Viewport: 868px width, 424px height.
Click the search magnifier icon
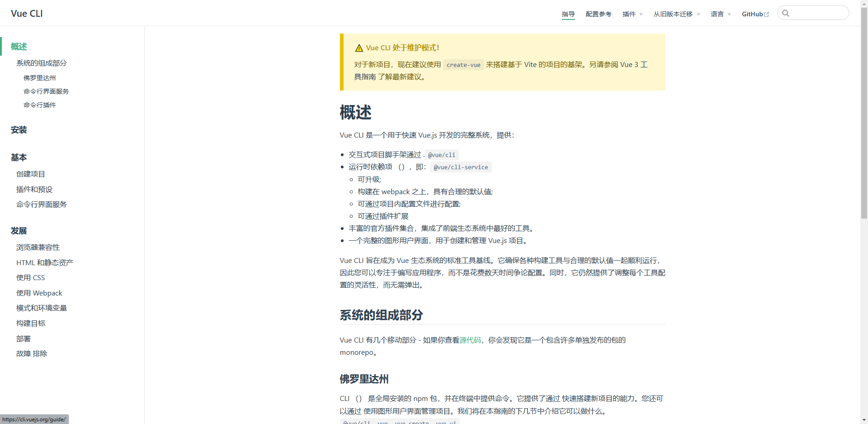click(x=786, y=13)
